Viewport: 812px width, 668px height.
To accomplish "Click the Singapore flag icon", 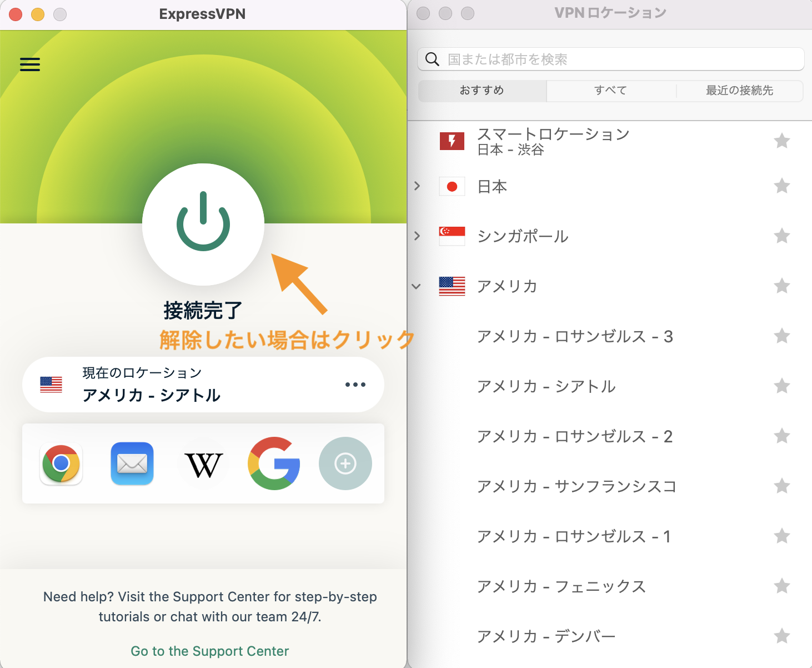I will point(452,236).
